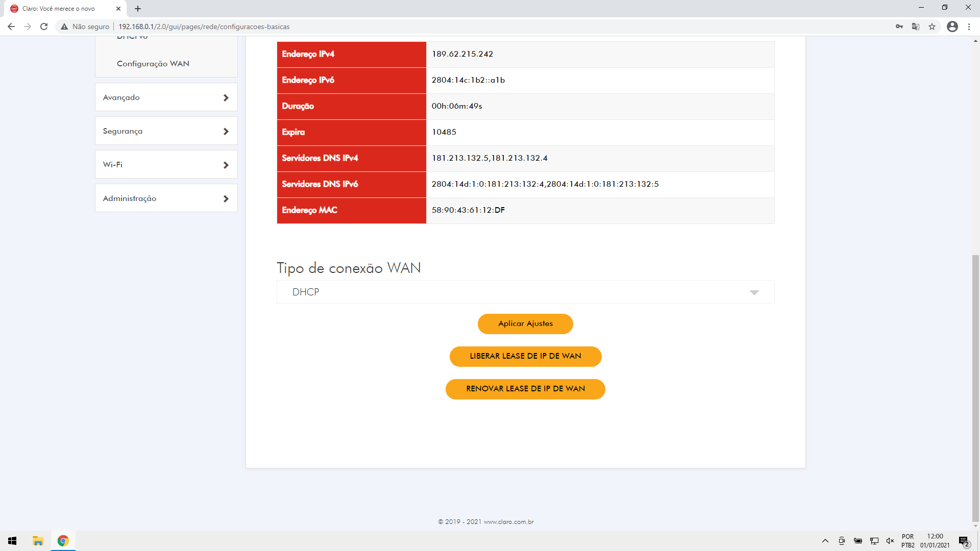Open the Chrome profile avatar
Screen dimensions: 980x551
tap(952, 27)
